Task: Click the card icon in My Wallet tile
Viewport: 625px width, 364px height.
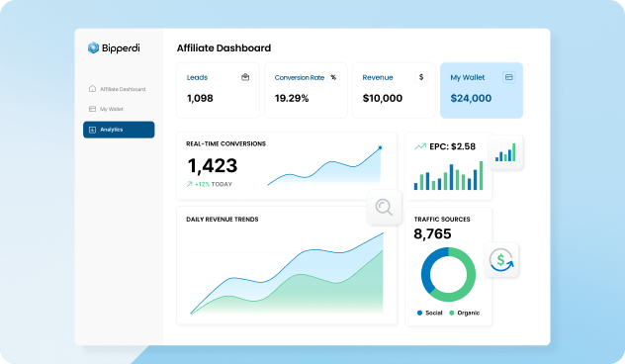Action: click(508, 77)
